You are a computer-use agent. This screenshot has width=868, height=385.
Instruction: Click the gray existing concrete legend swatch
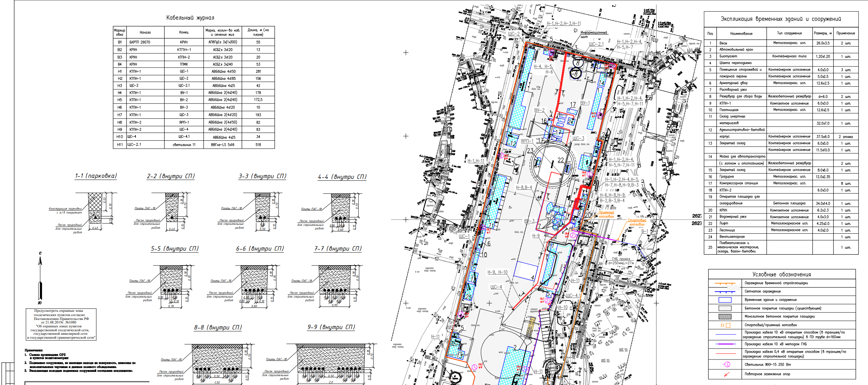click(725, 308)
